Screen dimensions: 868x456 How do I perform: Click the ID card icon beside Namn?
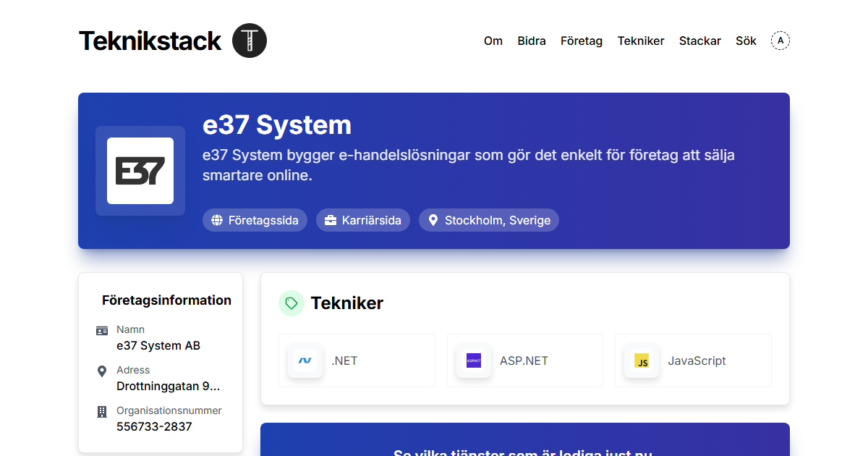click(x=102, y=331)
